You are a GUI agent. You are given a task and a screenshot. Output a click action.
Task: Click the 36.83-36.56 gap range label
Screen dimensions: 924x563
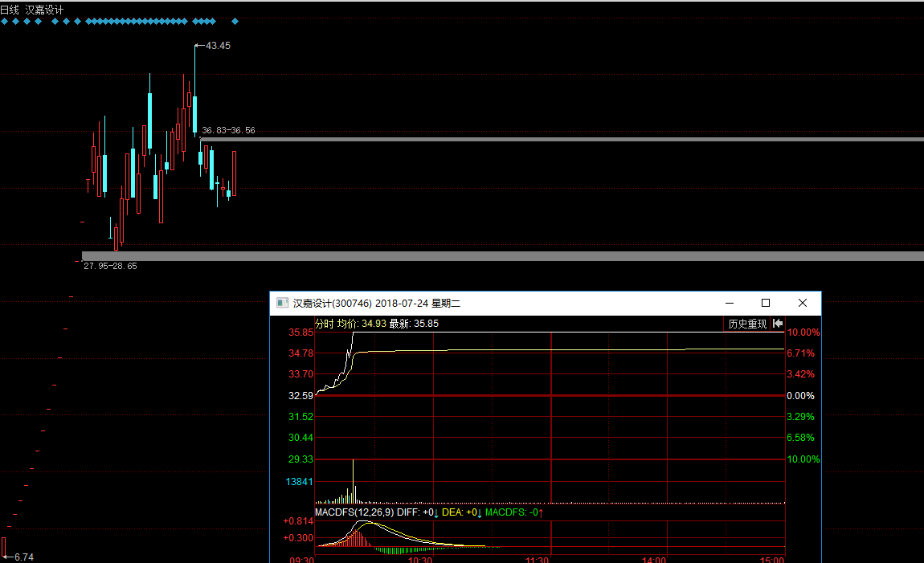(228, 130)
